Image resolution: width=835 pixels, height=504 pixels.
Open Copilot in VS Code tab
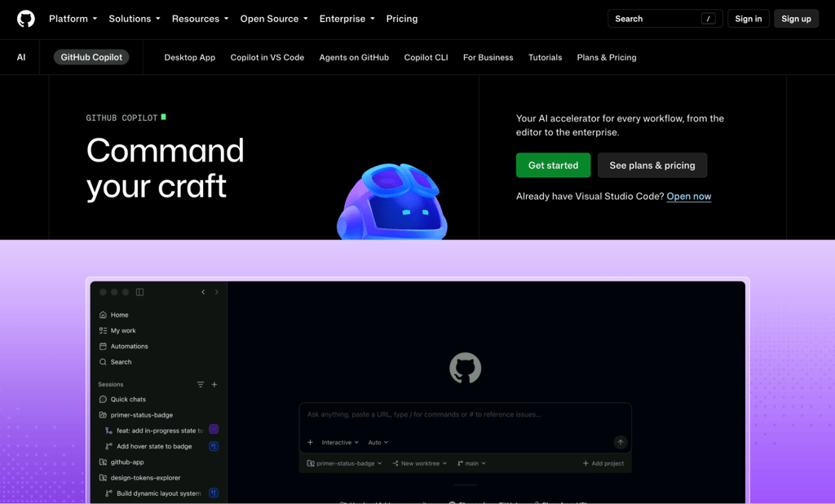[x=267, y=58]
